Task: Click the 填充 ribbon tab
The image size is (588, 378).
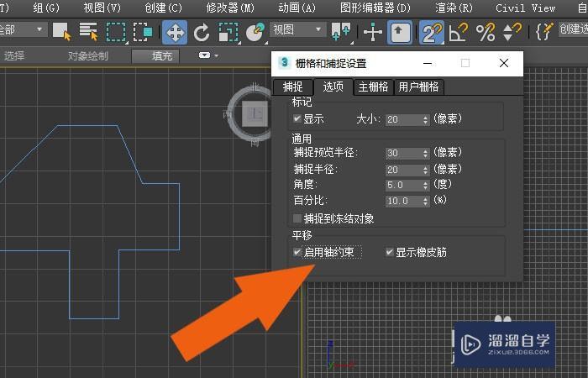Action: point(156,56)
